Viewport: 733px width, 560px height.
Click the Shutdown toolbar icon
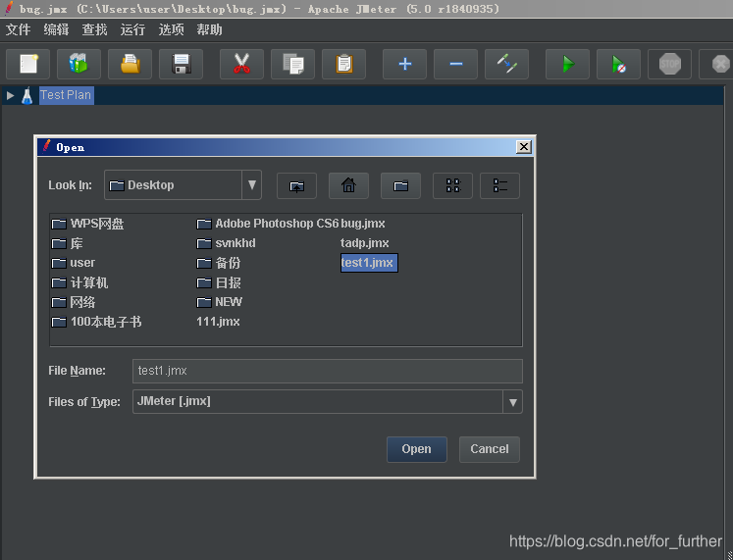point(719,64)
